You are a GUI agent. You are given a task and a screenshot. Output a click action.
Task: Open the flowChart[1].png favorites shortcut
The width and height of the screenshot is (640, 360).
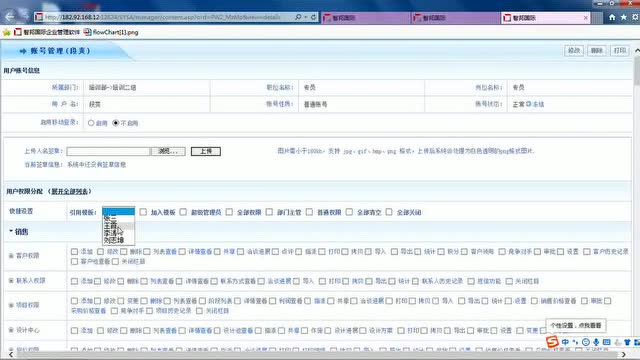click(111, 32)
